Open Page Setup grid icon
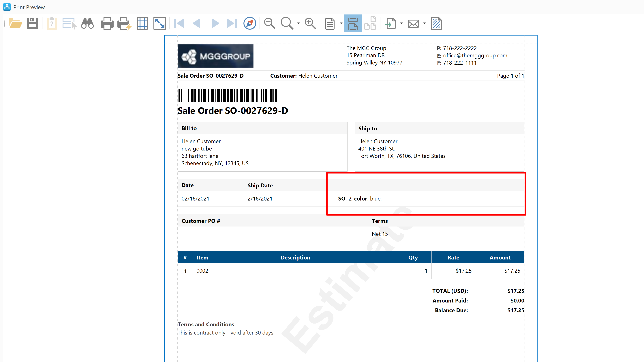 click(x=142, y=24)
